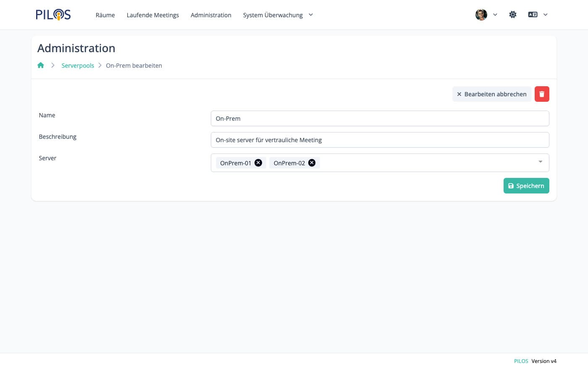Viewport: 588px width, 368px height.
Task: Click the home breadcrumb icon
Action: [41, 65]
